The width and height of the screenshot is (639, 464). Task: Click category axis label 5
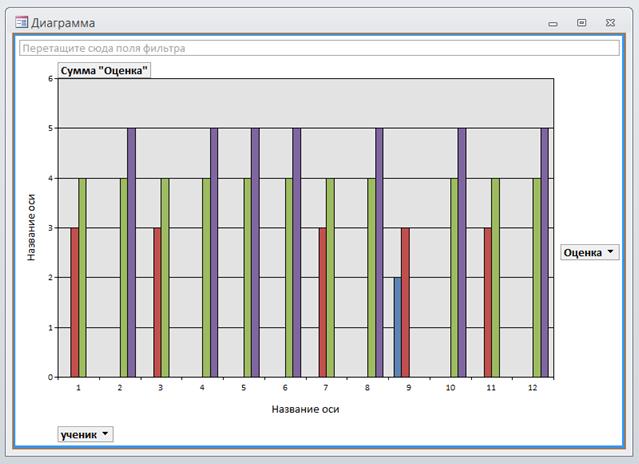pos(244,388)
